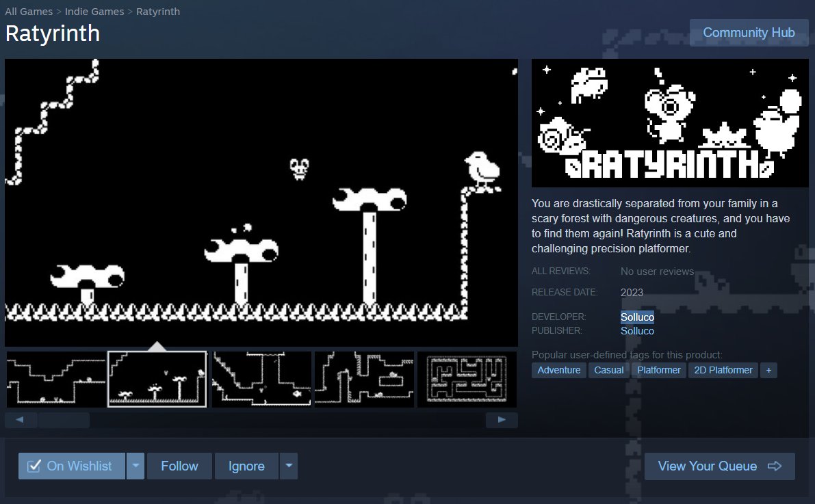815x504 pixels.
Task: Select the third staircase screenshot thumbnail
Action: (261, 380)
